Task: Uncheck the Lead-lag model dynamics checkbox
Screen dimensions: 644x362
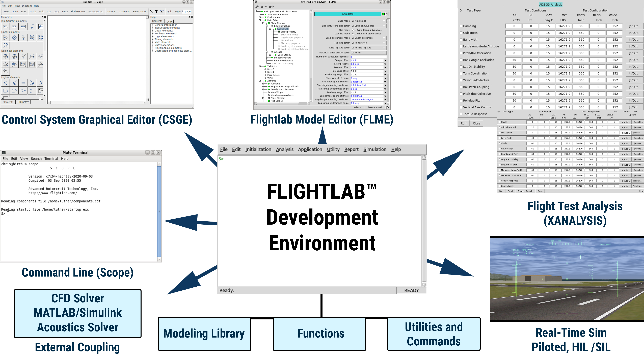Action: click(x=353, y=34)
